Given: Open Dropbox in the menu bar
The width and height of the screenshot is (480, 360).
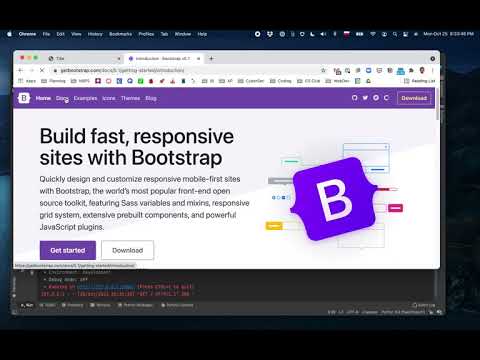Looking at the screenshot, I should [270, 34].
